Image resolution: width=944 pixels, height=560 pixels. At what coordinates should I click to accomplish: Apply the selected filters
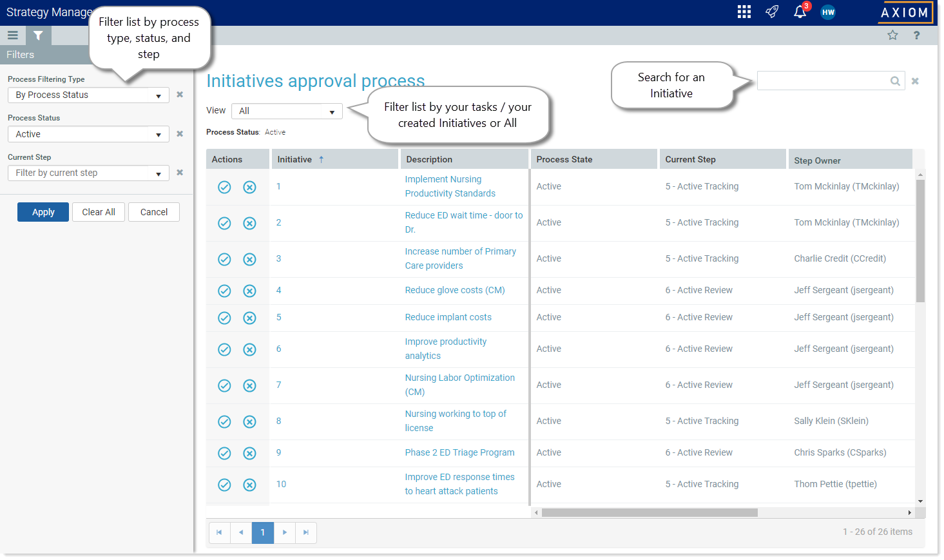[43, 211]
